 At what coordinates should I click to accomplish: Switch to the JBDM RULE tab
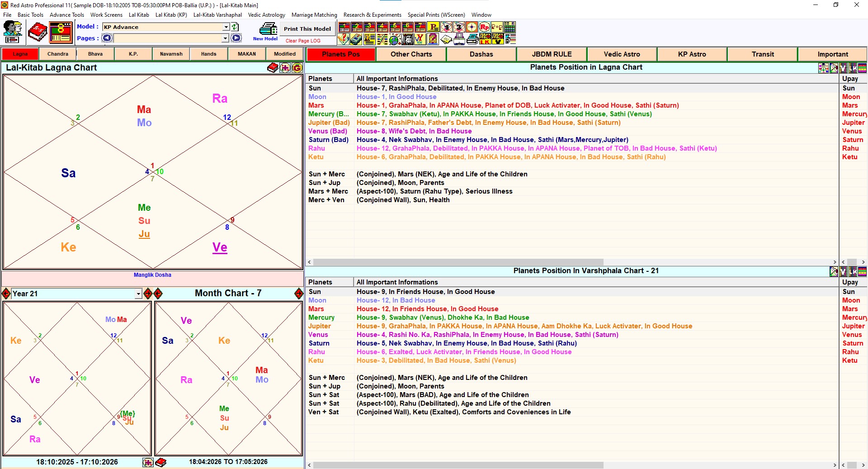tap(552, 54)
